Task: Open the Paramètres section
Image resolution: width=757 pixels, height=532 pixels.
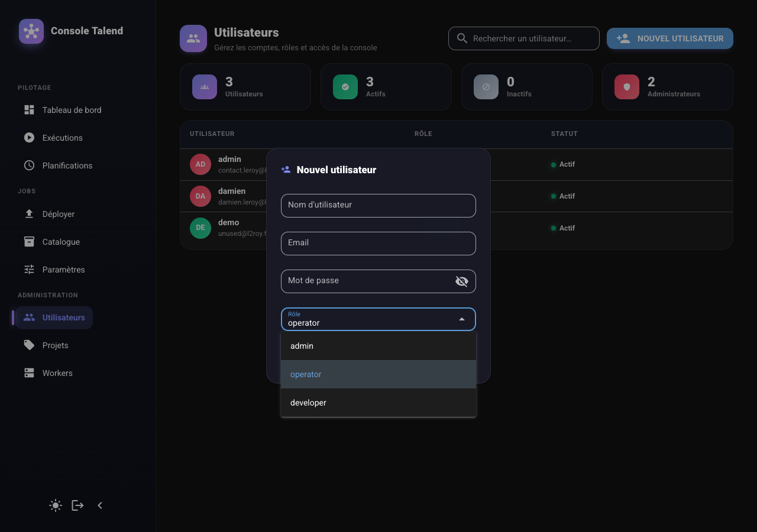Action: point(64,270)
